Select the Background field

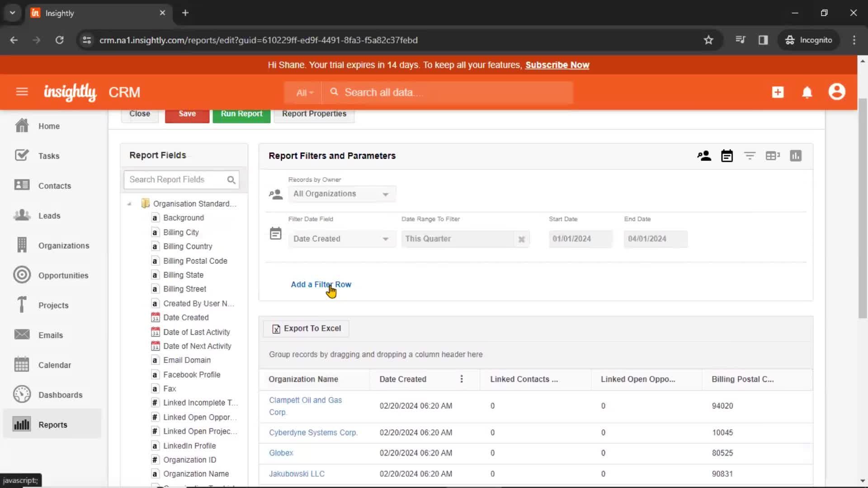point(184,218)
